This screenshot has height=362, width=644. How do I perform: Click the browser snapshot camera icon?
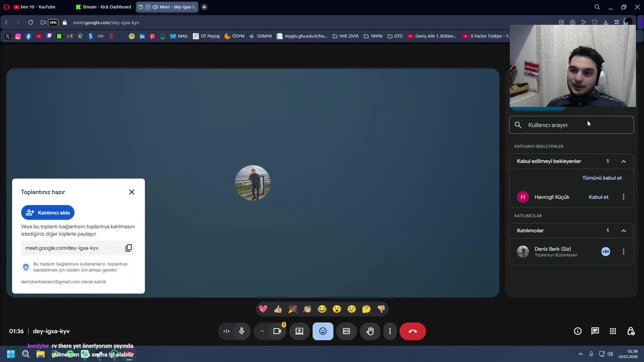point(573,23)
